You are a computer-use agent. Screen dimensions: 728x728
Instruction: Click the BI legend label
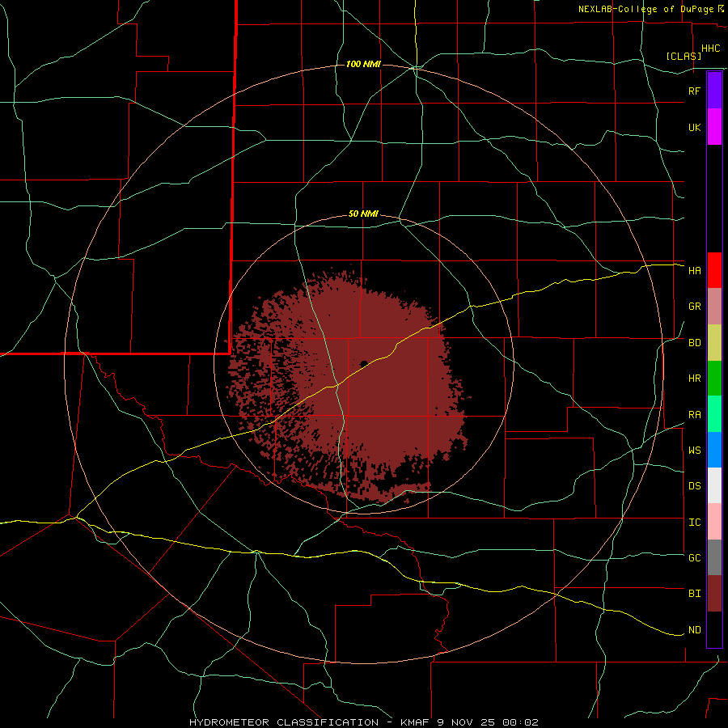tap(695, 594)
